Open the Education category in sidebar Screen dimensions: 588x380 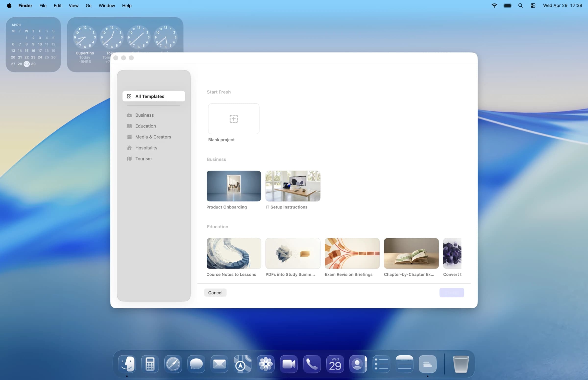(154, 126)
